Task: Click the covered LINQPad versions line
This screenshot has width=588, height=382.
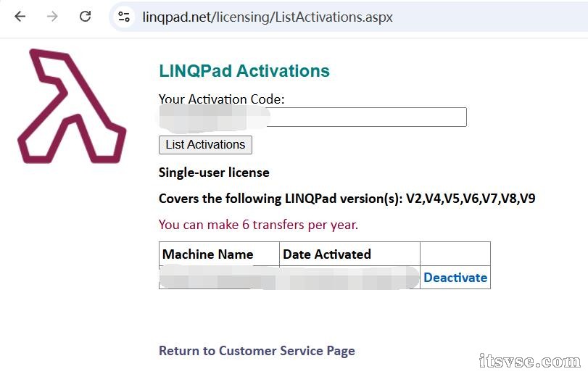Action: coord(347,199)
